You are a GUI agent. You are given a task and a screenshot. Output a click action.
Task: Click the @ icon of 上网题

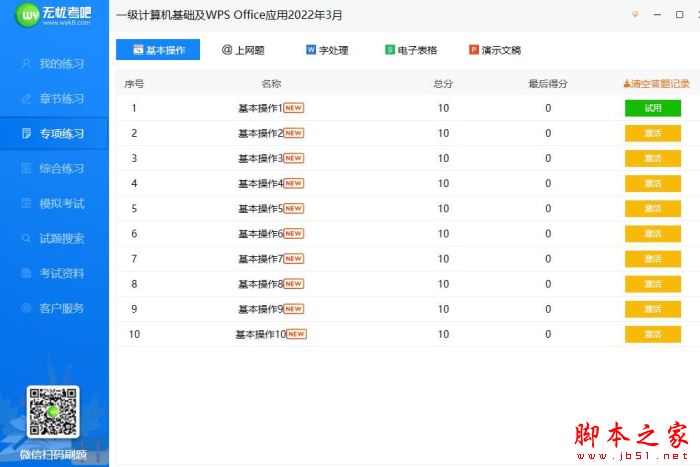coord(227,50)
